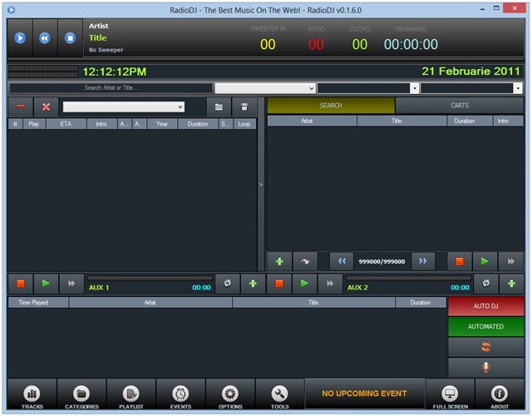Click the main blue rewind button
The height and width of the screenshot is (416, 532).
(45, 38)
